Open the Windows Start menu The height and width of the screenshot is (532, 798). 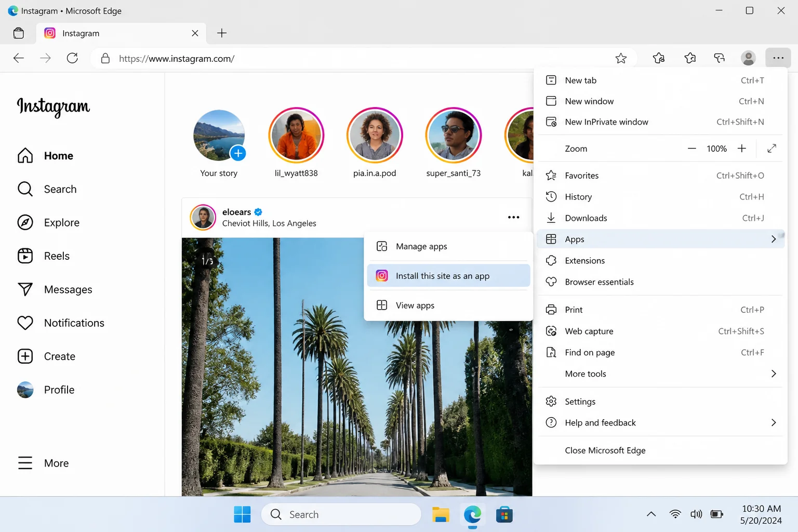click(242, 514)
